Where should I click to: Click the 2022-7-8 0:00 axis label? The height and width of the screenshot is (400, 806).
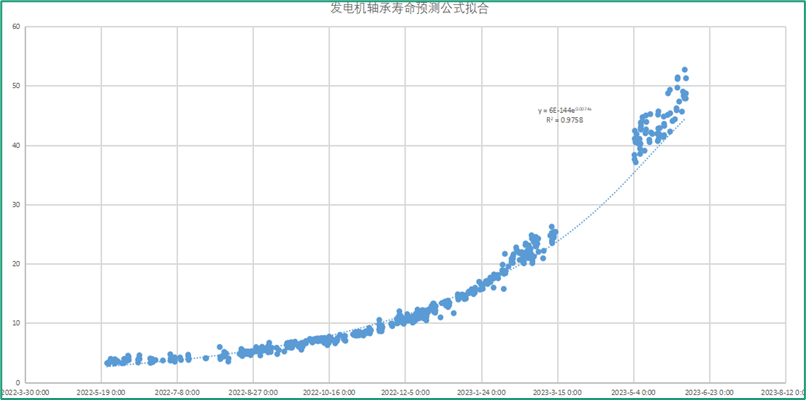178,392
